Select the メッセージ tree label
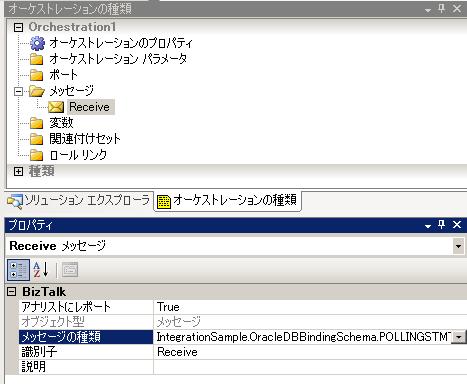Viewport: 467px width, 384px height. (71, 91)
